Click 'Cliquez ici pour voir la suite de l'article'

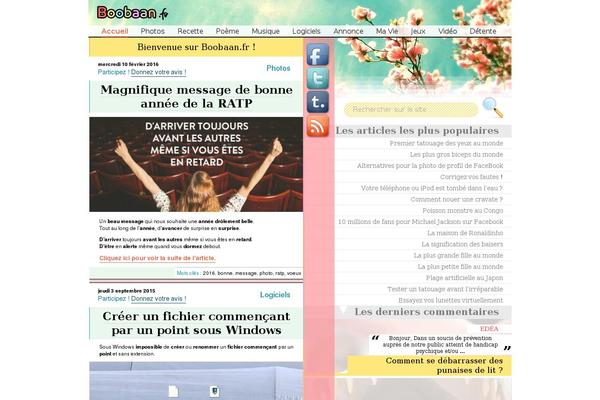click(157, 258)
